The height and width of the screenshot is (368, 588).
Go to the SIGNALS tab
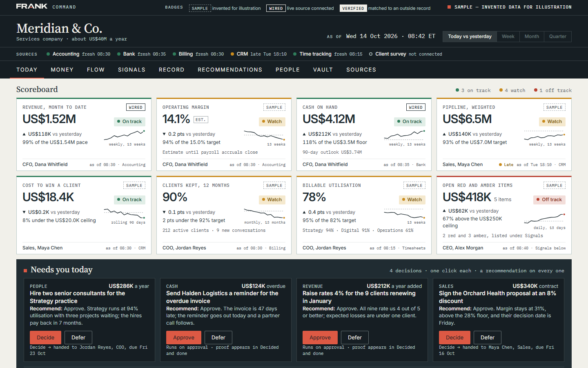click(x=132, y=70)
